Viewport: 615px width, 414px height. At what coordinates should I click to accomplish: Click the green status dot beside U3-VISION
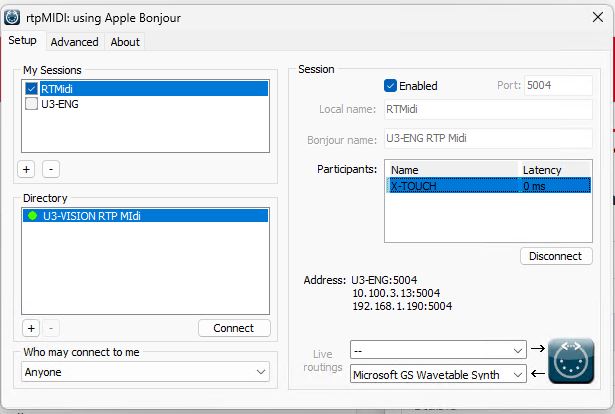[x=32, y=215]
